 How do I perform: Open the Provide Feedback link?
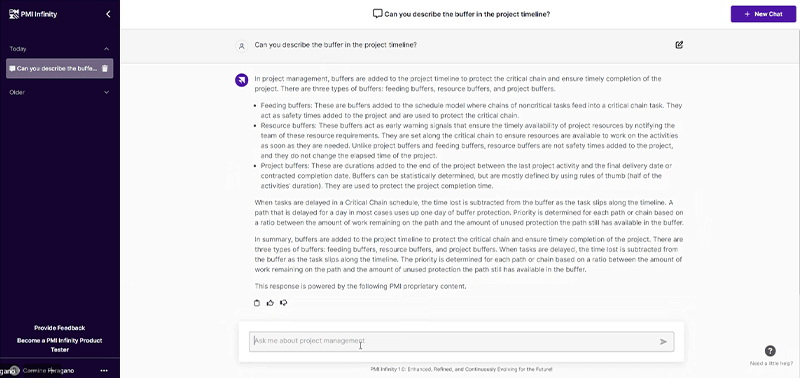(x=60, y=328)
